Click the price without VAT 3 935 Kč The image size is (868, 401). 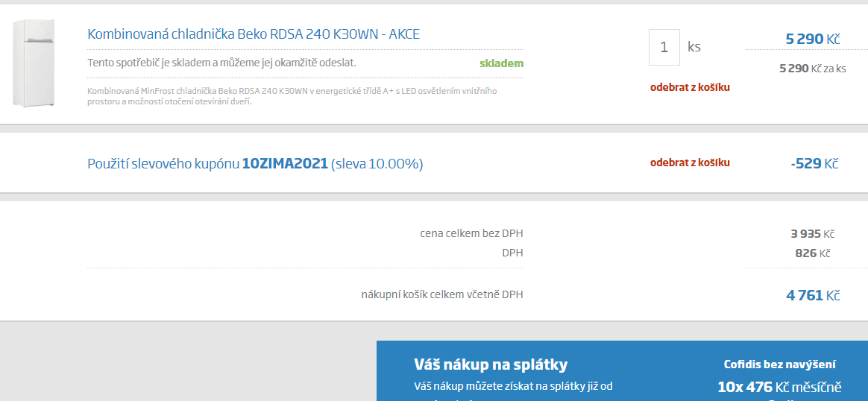tap(813, 233)
